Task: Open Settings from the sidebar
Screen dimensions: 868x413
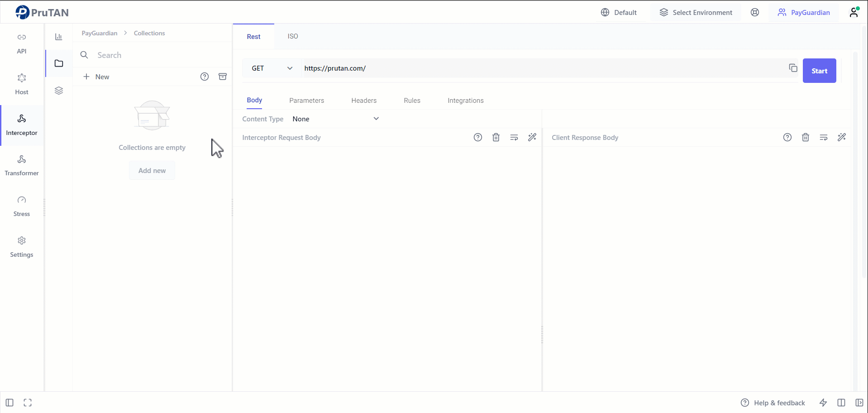Action: (x=22, y=247)
